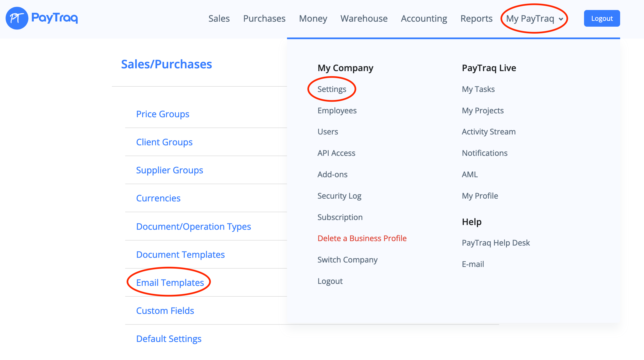Open Security Log entry
Image resolution: width=644 pixels, height=360 pixels.
click(339, 196)
